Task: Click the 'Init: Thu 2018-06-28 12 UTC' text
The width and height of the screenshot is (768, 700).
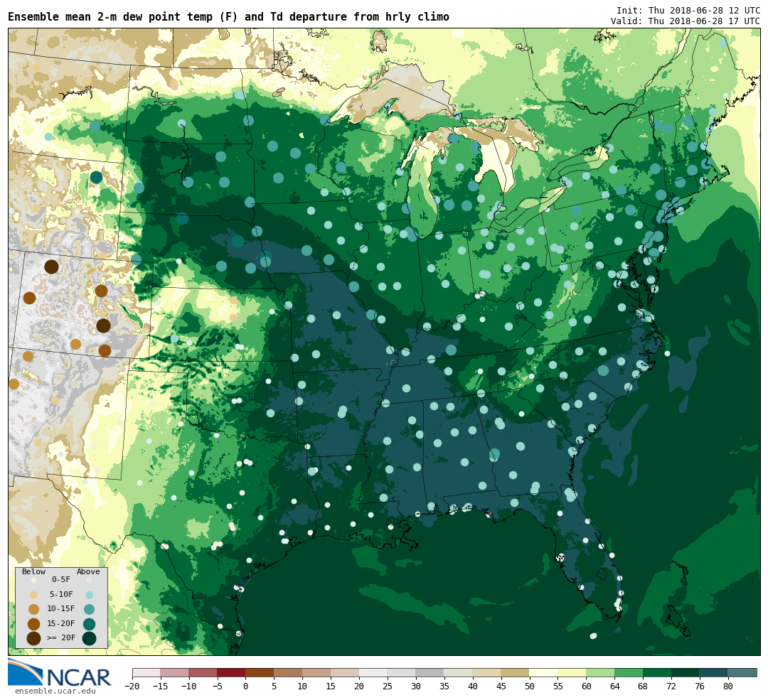Action: pos(688,11)
